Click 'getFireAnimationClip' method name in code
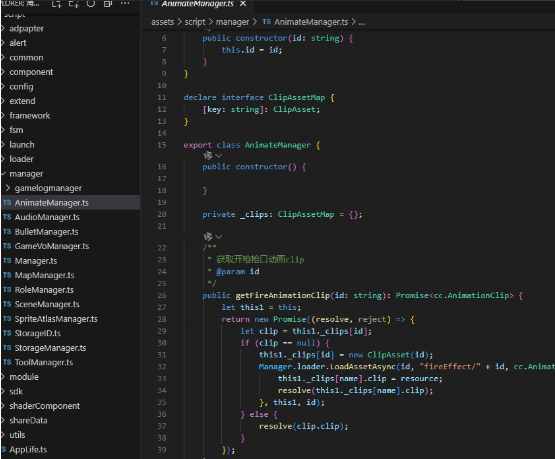Image resolution: width=555 pixels, height=459 pixels. pos(282,295)
